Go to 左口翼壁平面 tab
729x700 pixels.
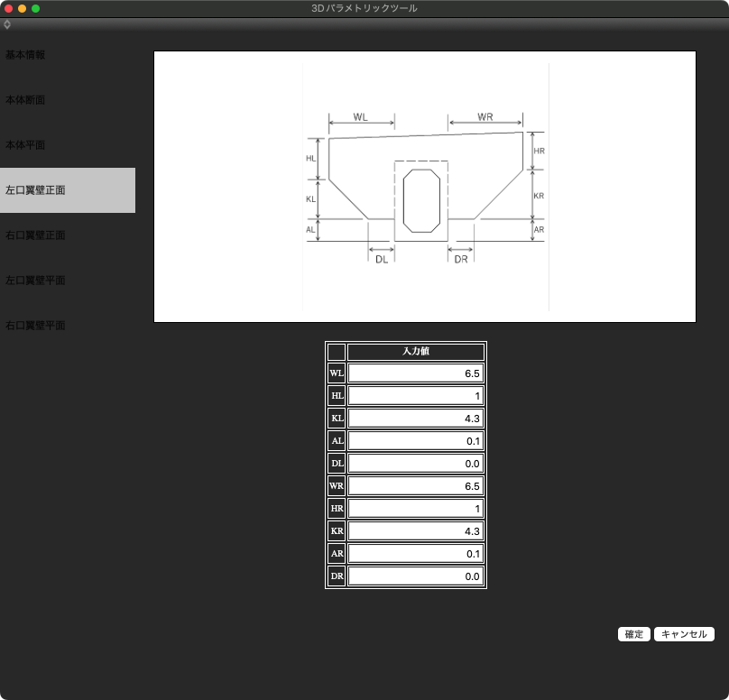click(35, 281)
